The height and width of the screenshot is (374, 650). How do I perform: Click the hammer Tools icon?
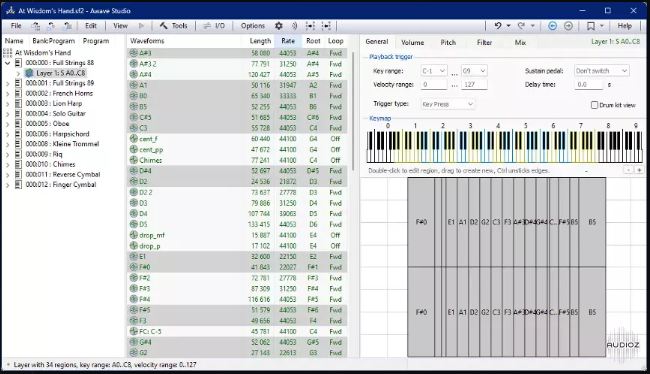163,26
